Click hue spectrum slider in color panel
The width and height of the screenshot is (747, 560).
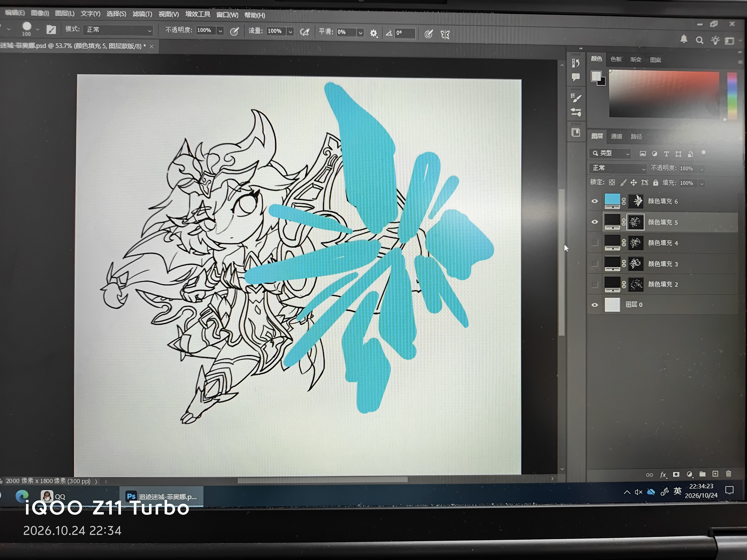coord(732,96)
